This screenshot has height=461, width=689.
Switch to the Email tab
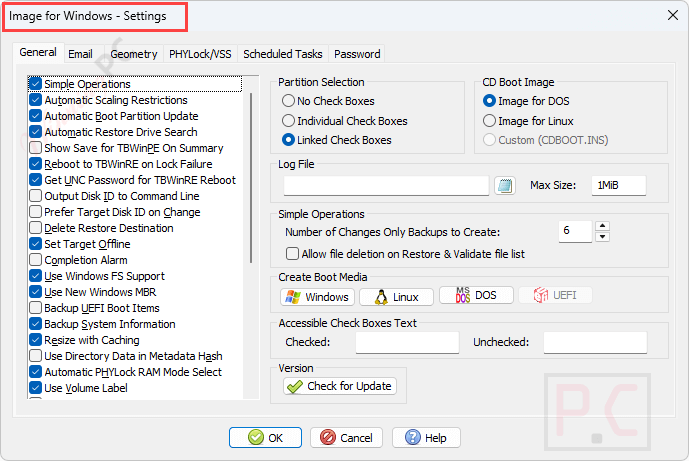pos(80,54)
